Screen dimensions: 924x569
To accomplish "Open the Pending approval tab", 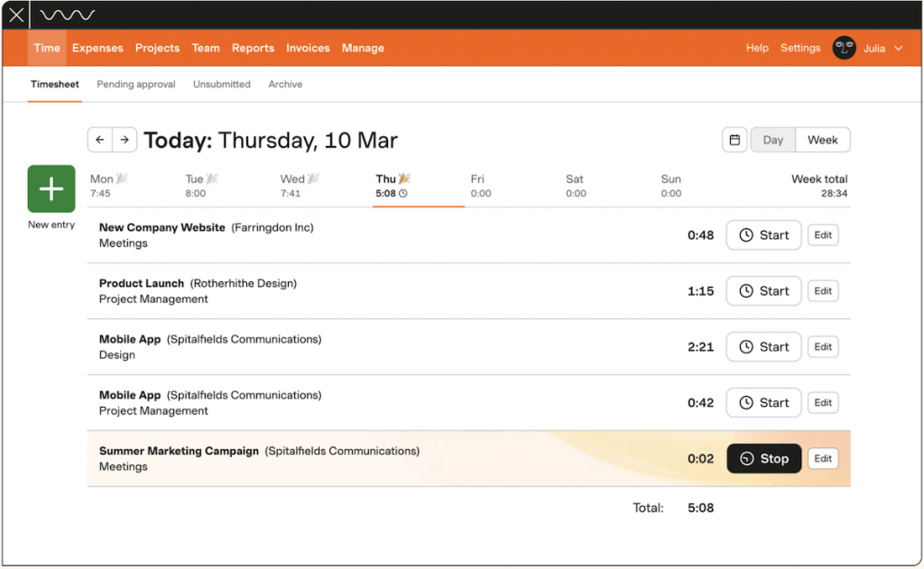I will pyautogui.click(x=135, y=84).
